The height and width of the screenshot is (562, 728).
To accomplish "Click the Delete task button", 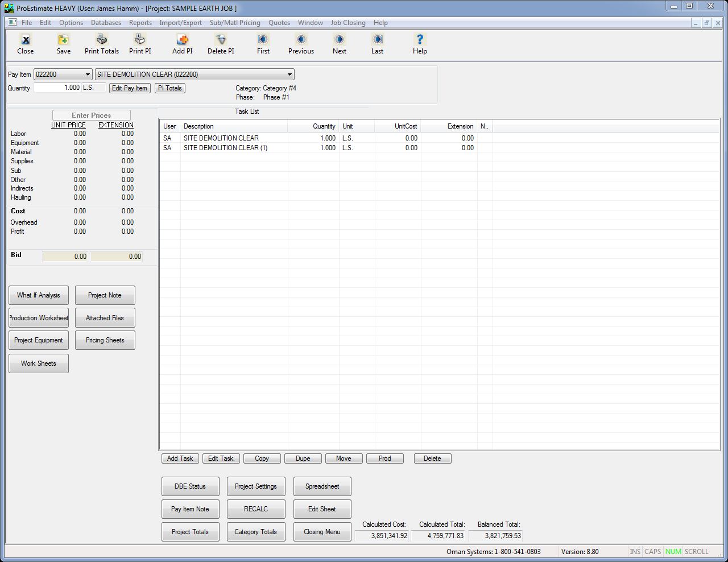I will coord(432,458).
